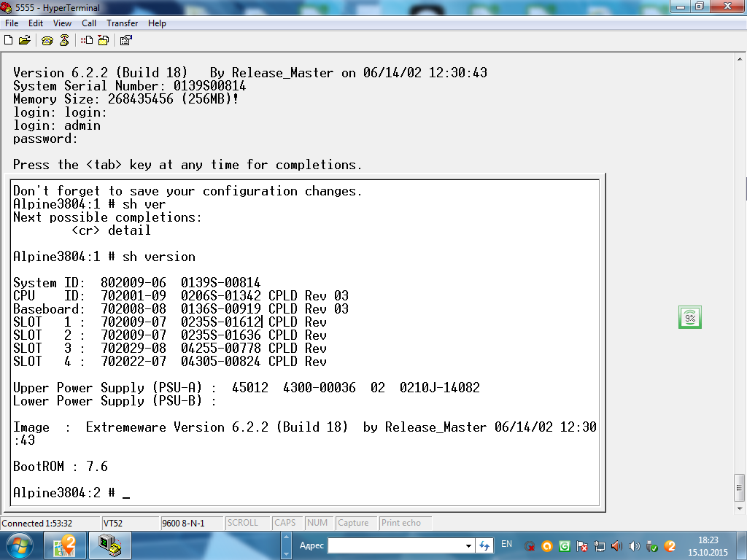Click the green G tray icon

pyautogui.click(x=565, y=546)
